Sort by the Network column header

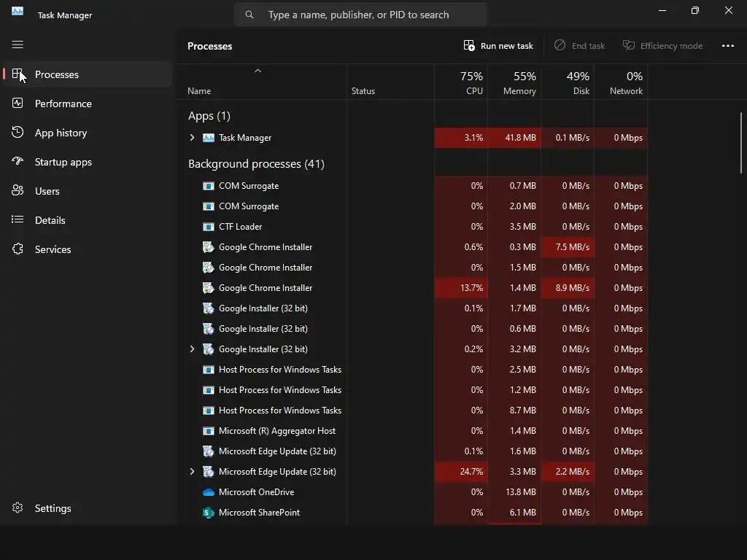(x=621, y=82)
